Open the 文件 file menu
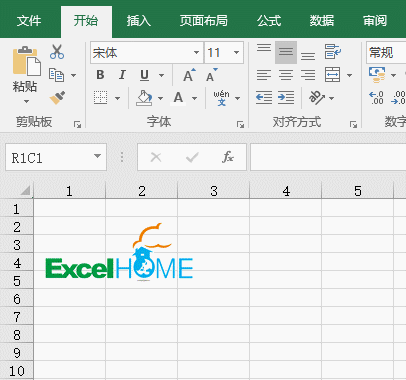Viewport: 406px width, 380px height. (29, 21)
